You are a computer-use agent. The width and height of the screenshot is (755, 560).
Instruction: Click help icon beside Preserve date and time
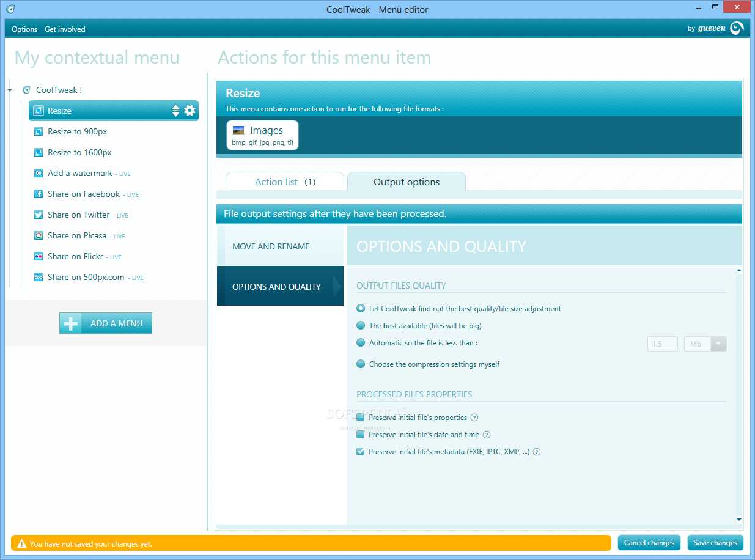tap(487, 435)
